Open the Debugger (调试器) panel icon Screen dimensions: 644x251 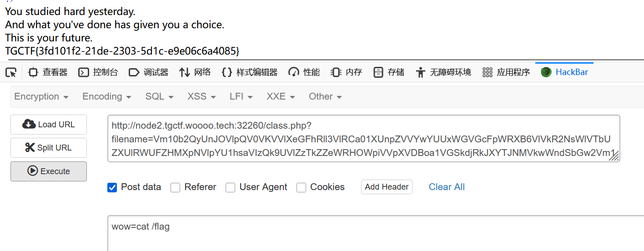[x=134, y=72]
